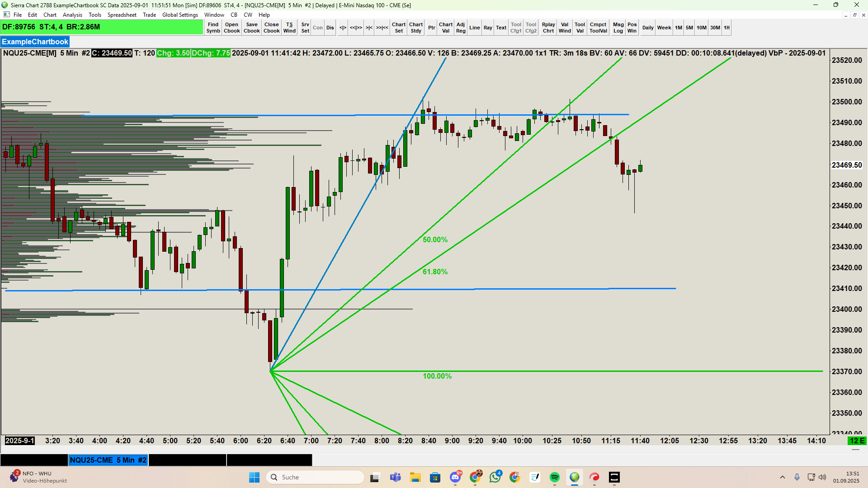Activate the Ptr pointer tool
This screenshot has height=488, width=868.
(x=431, y=28)
